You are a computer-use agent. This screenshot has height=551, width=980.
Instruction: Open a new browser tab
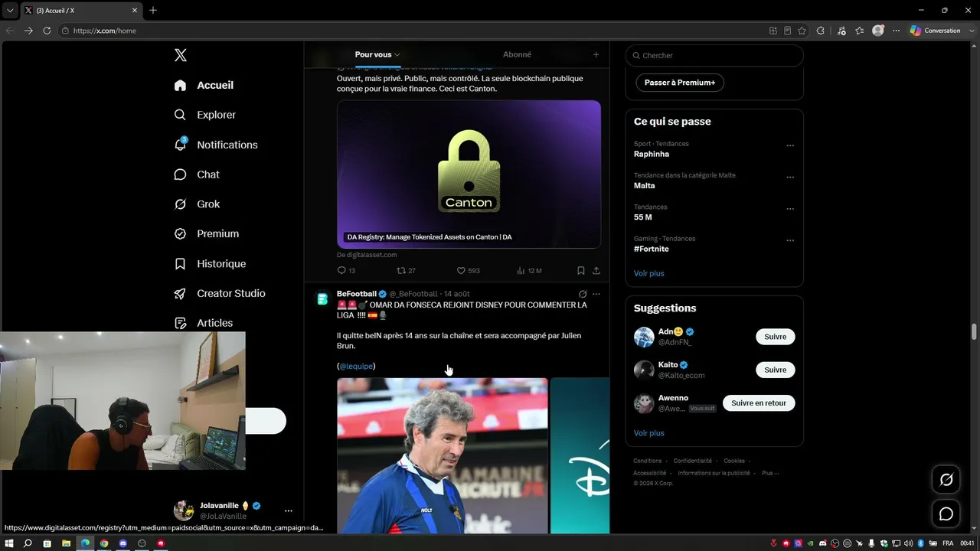[x=153, y=10]
